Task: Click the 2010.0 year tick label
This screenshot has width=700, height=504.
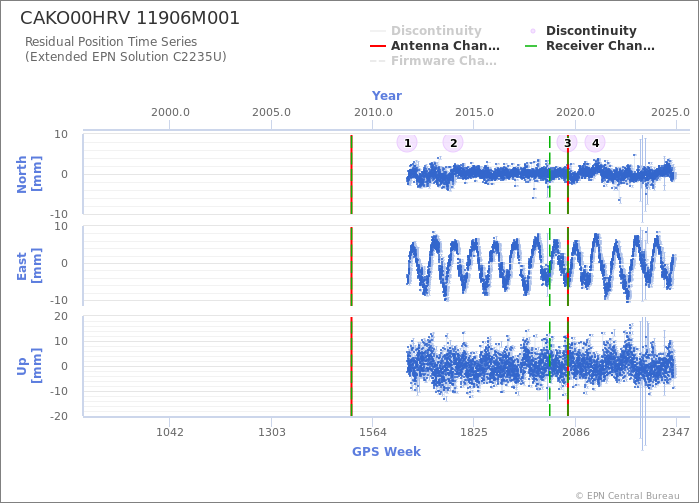Action: (x=373, y=112)
